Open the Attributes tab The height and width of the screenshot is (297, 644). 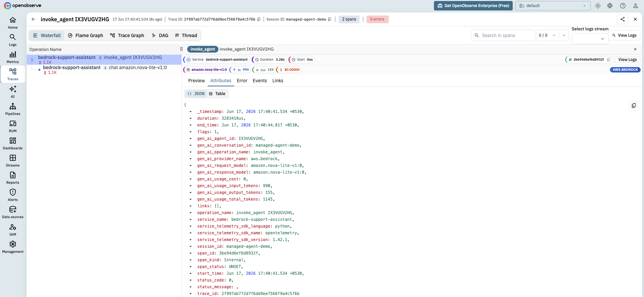[221, 81]
